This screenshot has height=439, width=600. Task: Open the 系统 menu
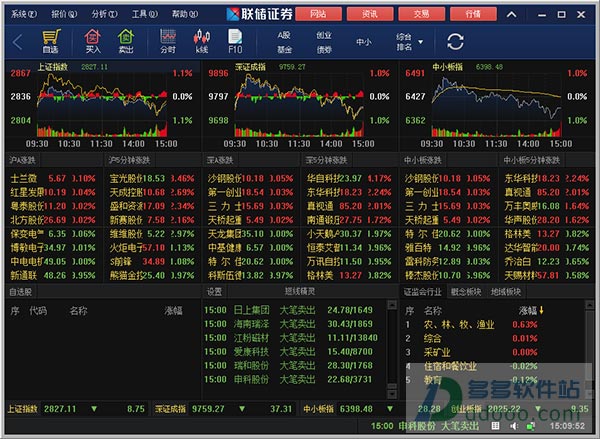pos(24,14)
